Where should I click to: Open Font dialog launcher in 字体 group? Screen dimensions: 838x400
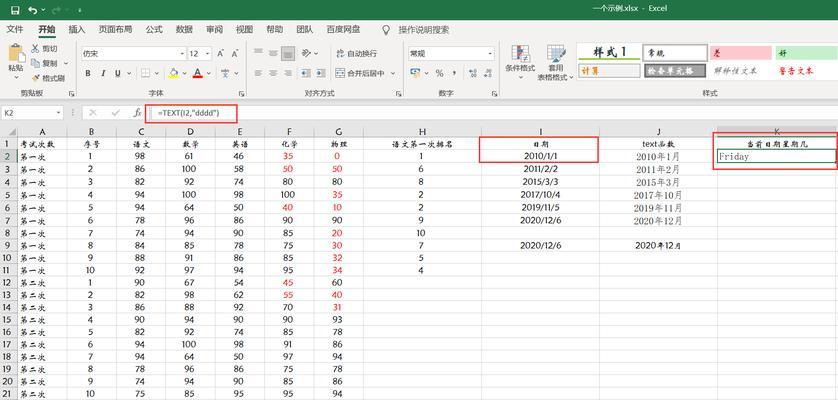(241, 94)
